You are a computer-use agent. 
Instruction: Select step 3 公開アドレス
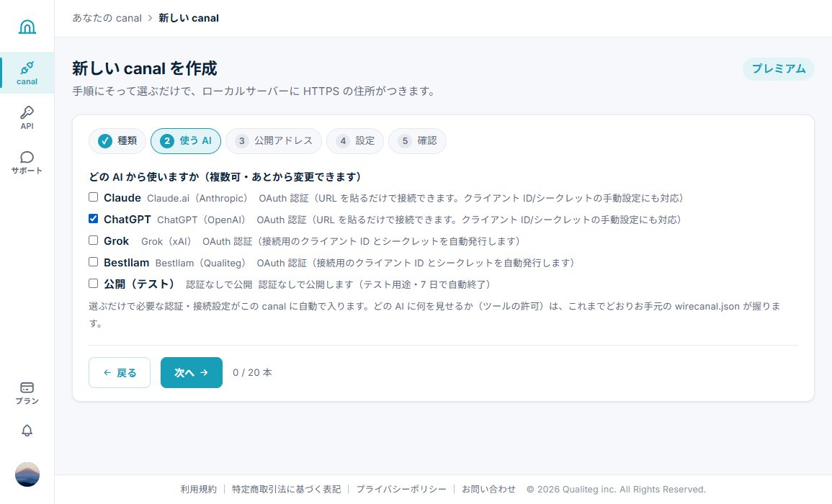pyautogui.click(x=274, y=140)
